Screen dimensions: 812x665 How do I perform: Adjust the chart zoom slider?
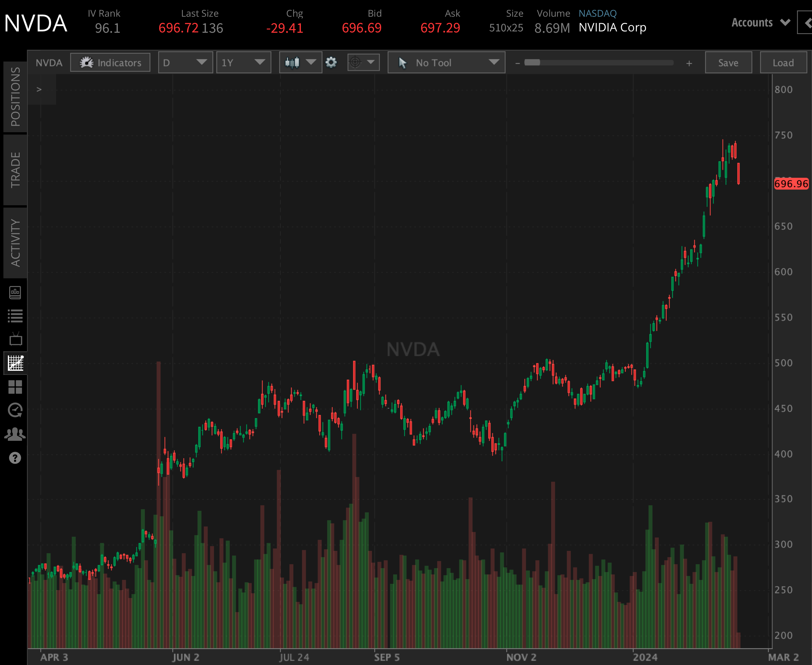click(x=534, y=62)
